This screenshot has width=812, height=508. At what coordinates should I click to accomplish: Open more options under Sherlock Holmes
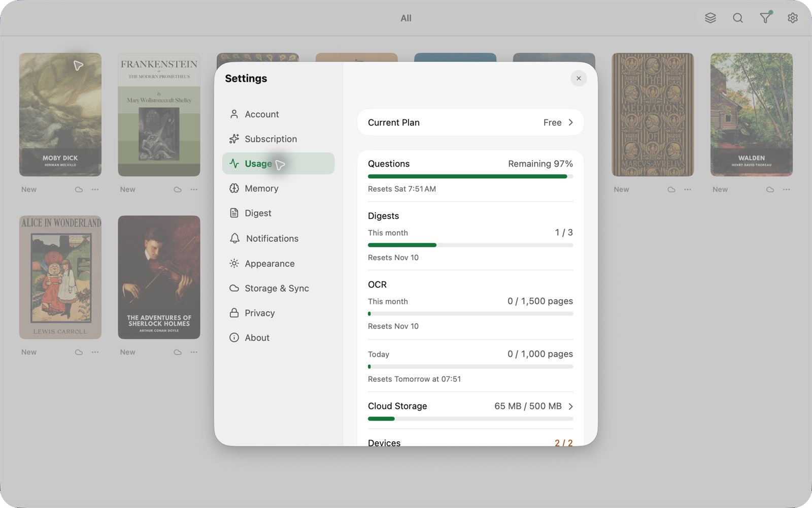[194, 352]
